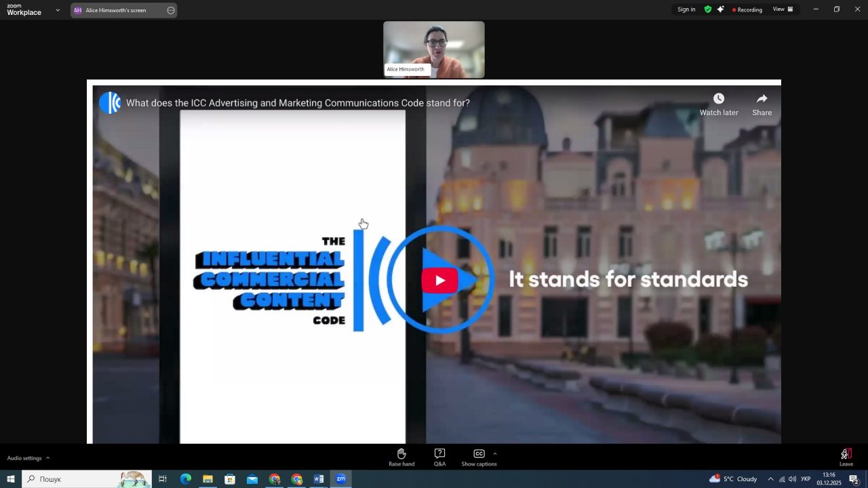Click the Watch later clock icon
Screen dimensions: 868x488
pyautogui.click(x=719, y=99)
